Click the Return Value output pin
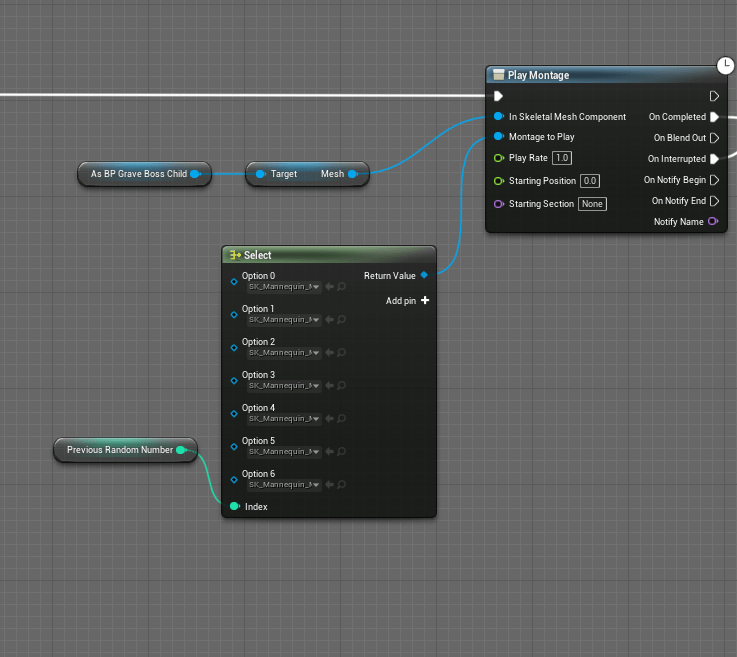This screenshot has height=657, width=737. (x=424, y=275)
